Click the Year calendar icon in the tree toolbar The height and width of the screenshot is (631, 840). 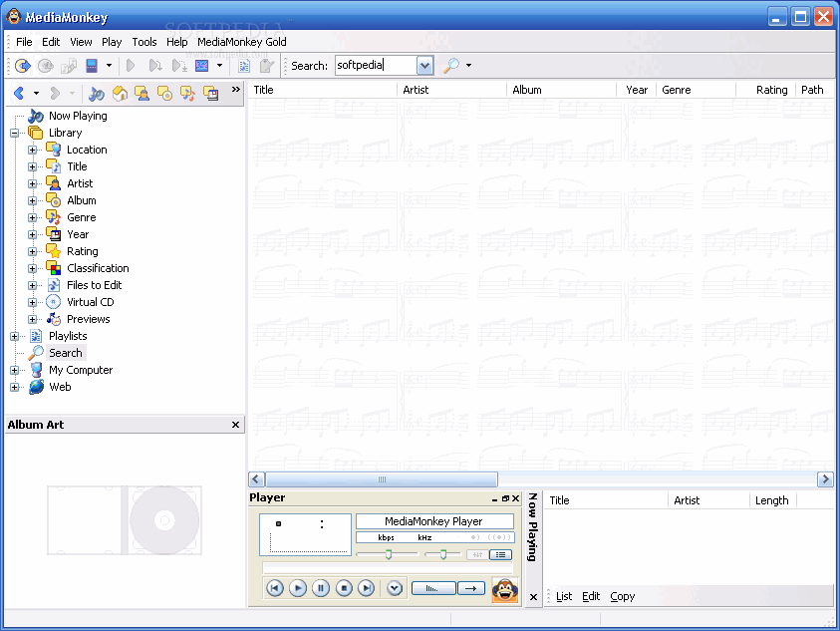210,94
